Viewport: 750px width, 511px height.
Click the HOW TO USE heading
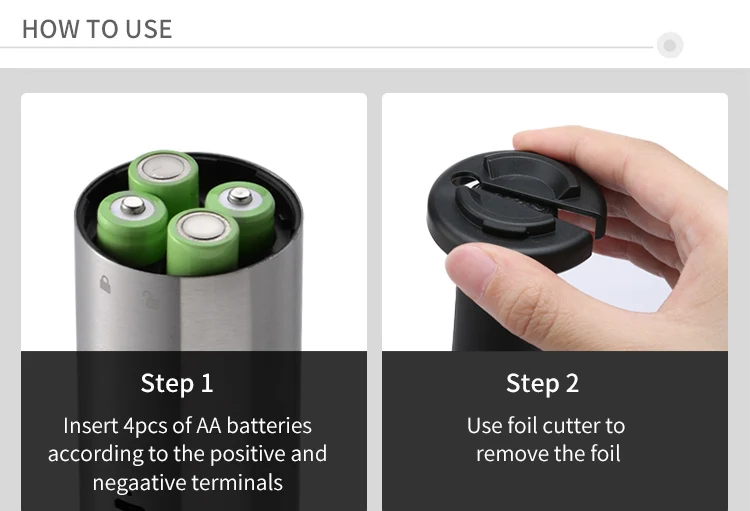click(97, 29)
